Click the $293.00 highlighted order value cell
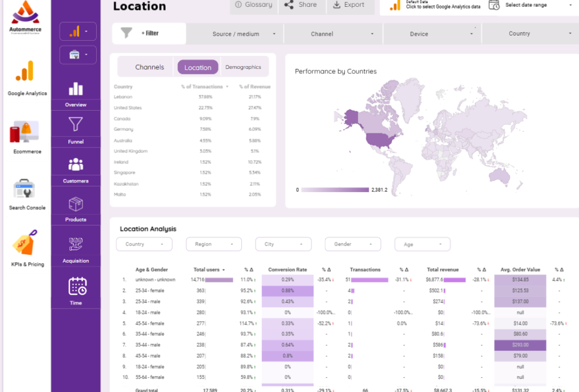This screenshot has height=392, width=579. coord(520,345)
